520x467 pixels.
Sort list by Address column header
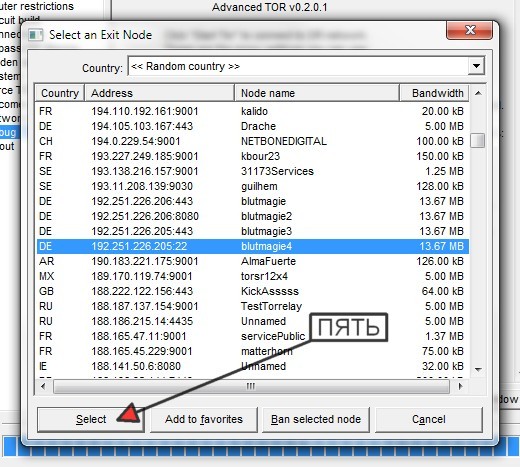pyautogui.click(x=159, y=93)
